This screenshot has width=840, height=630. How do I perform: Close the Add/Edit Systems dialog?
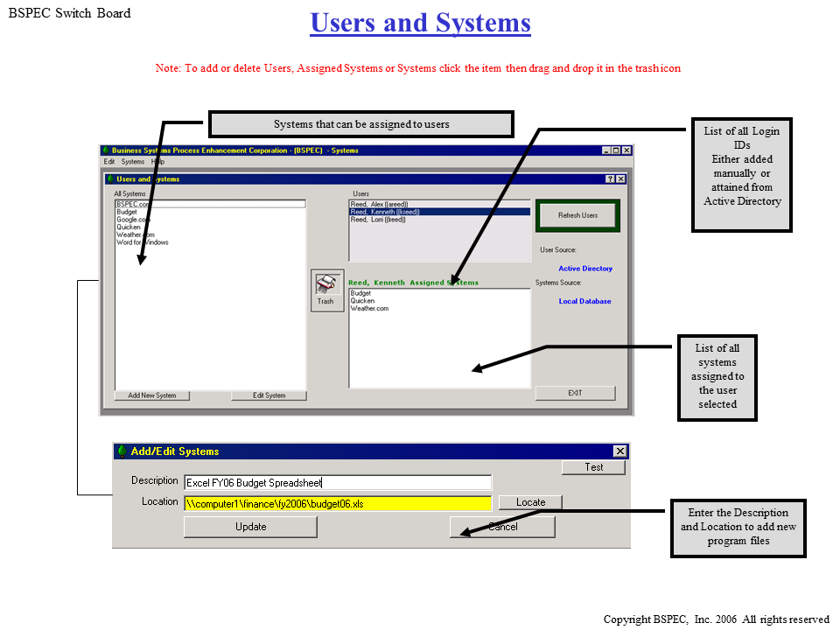[619, 451]
